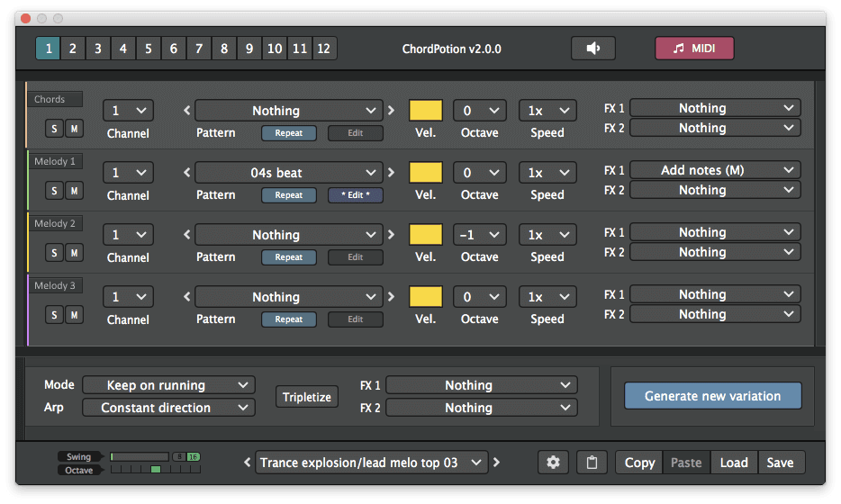Mute the Melody 2 track
Image resolution: width=841 pixels, height=504 pixels.
74,253
